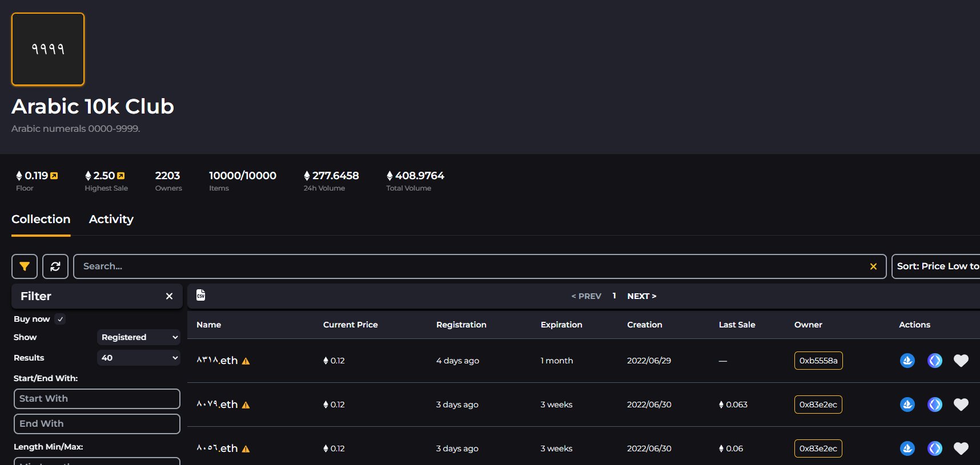
Task: Favorite ٨٣١٨.eth with the heart icon
Action: (961, 361)
